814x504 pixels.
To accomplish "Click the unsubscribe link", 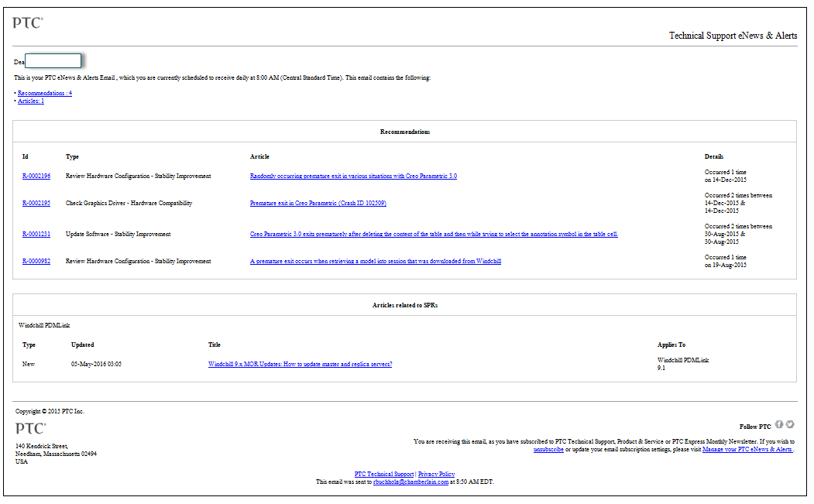I will [x=548, y=450].
